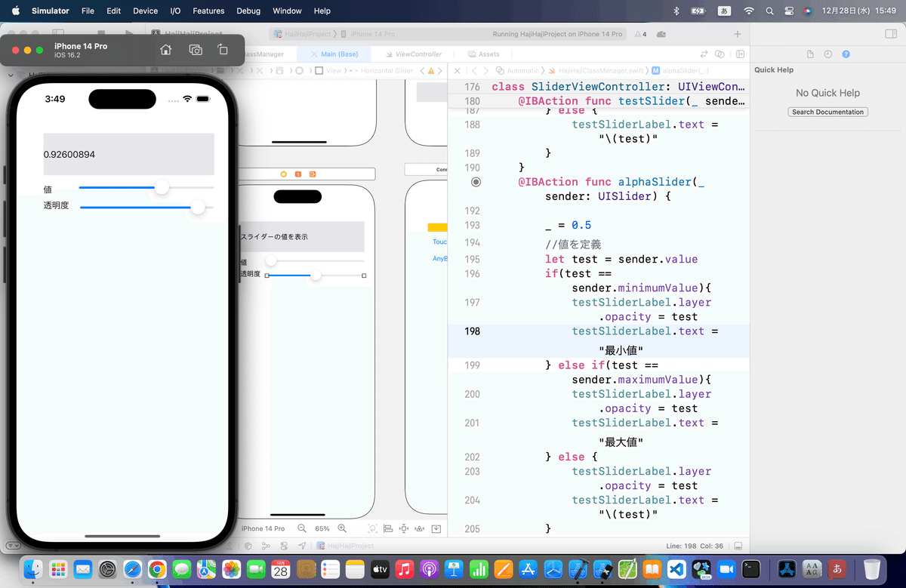Toggle inspectors panel in Xcode toolbar
Image resolution: width=906 pixels, height=588 pixels.
(891, 34)
